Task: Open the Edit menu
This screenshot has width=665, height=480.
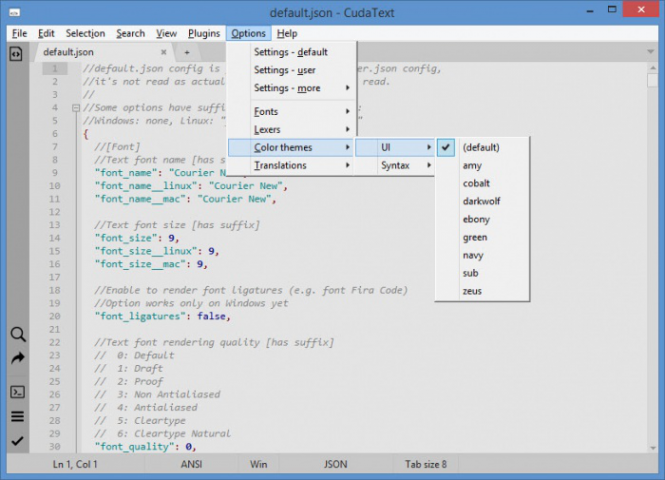Action: pyautogui.click(x=46, y=33)
